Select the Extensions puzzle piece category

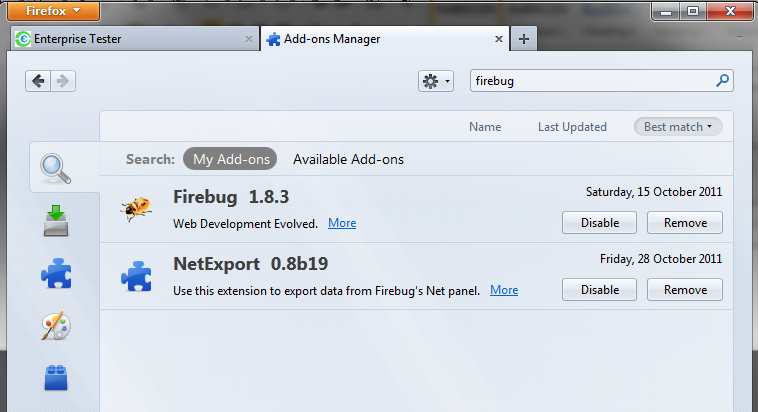pos(57,273)
